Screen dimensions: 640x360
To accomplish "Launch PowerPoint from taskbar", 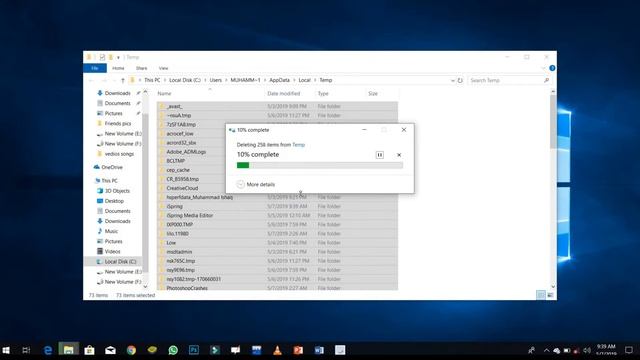I will tap(298, 350).
